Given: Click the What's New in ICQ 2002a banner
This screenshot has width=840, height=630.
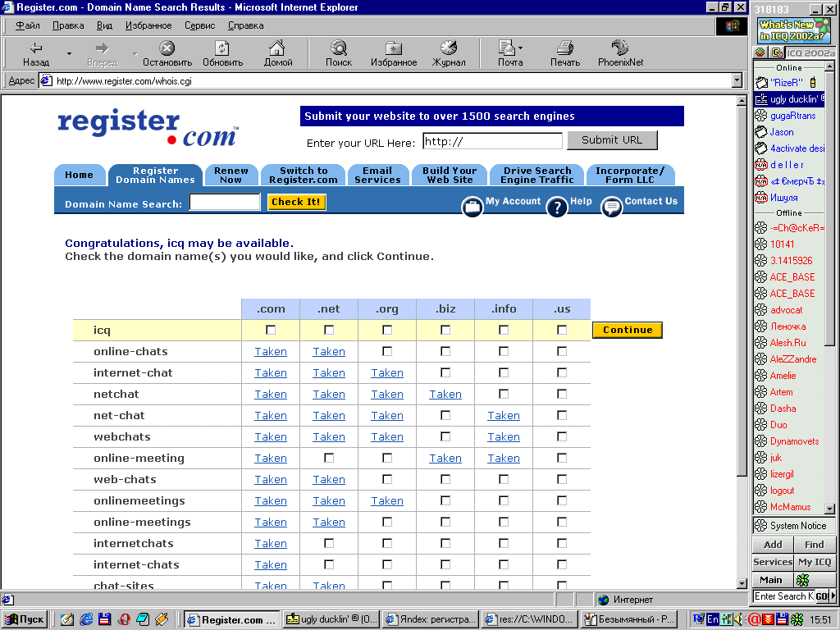Looking at the screenshot, I should (794, 30).
